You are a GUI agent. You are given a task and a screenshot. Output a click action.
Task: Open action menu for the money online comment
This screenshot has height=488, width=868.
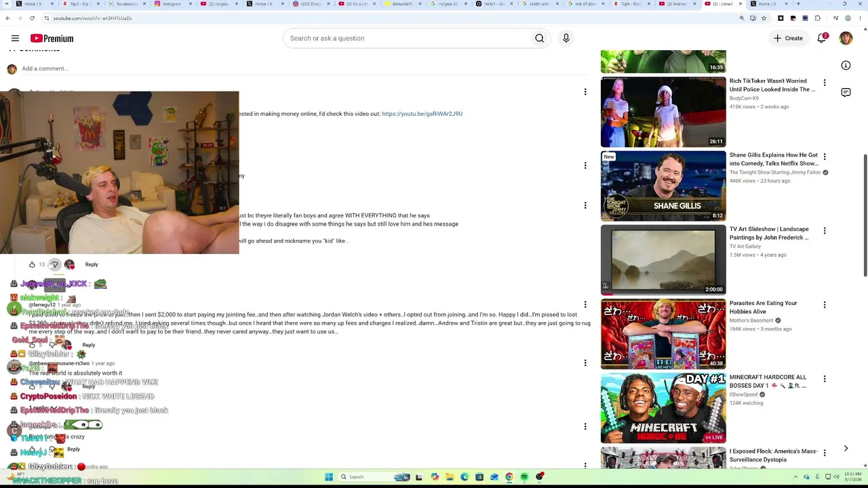[x=585, y=91]
